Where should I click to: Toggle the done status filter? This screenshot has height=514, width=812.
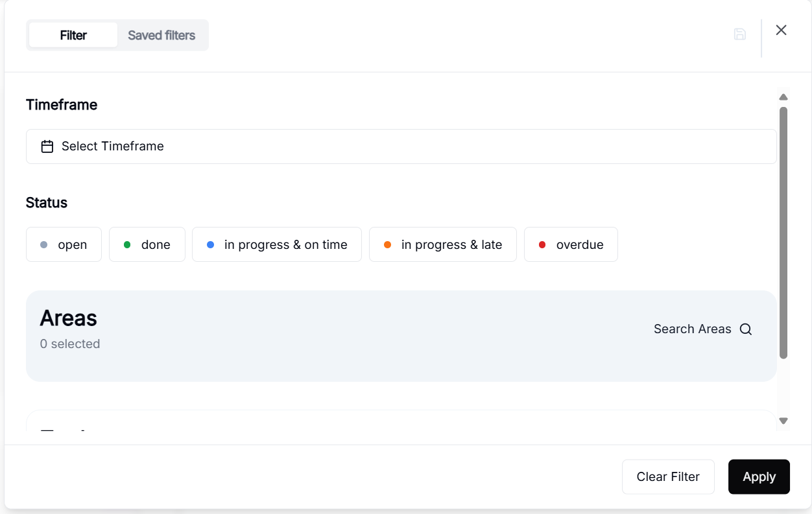[x=147, y=244]
